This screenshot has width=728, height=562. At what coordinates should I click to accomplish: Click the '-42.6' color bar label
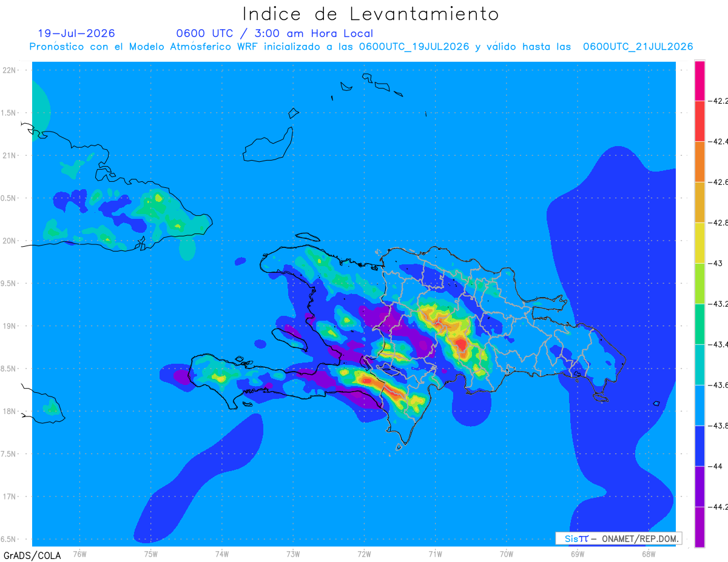[718, 182]
